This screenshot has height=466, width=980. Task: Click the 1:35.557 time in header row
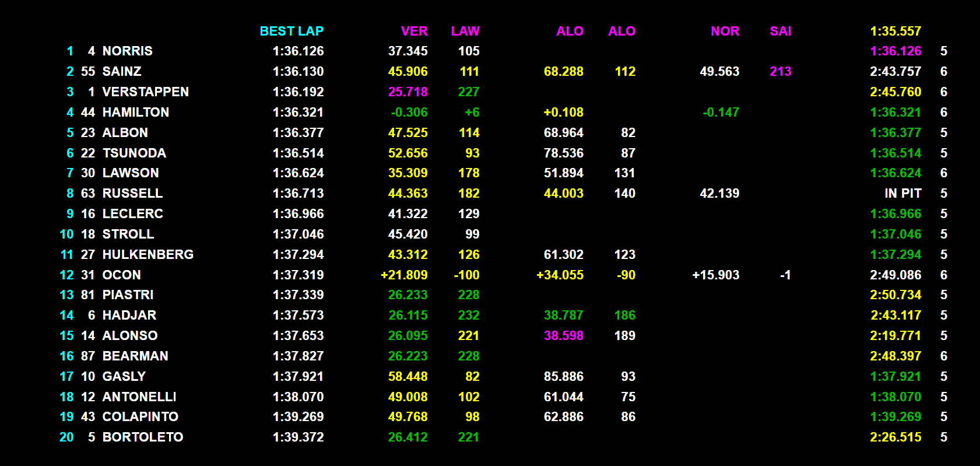895,31
